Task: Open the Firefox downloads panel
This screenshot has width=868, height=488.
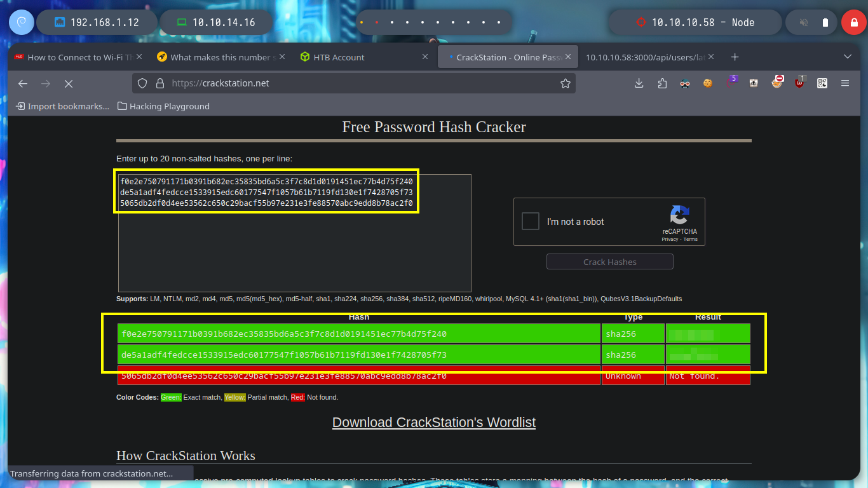Action: coord(639,83)
